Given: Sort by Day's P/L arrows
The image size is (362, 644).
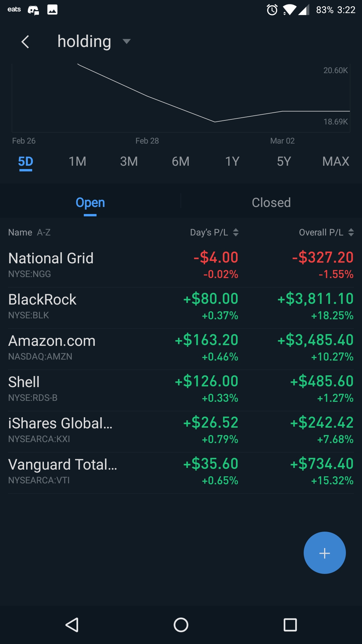Looking at the screenshot, I should pyautogui.click(x=236, y=232).
